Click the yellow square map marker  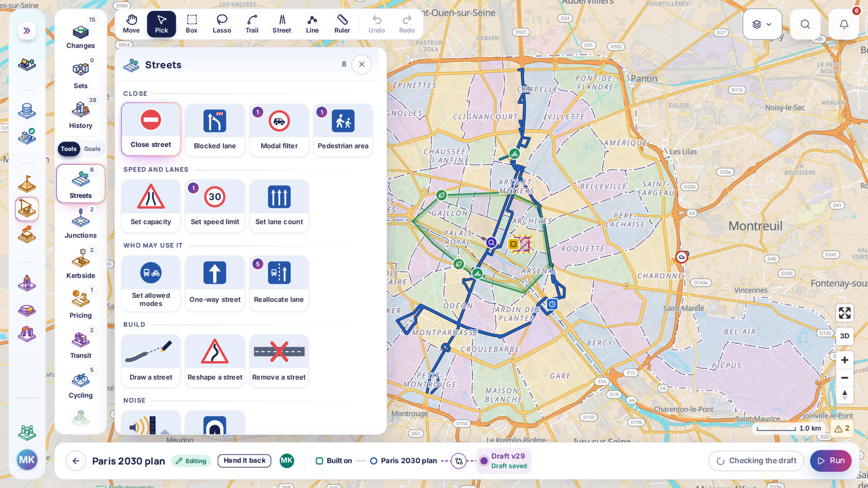click(513, 244)
